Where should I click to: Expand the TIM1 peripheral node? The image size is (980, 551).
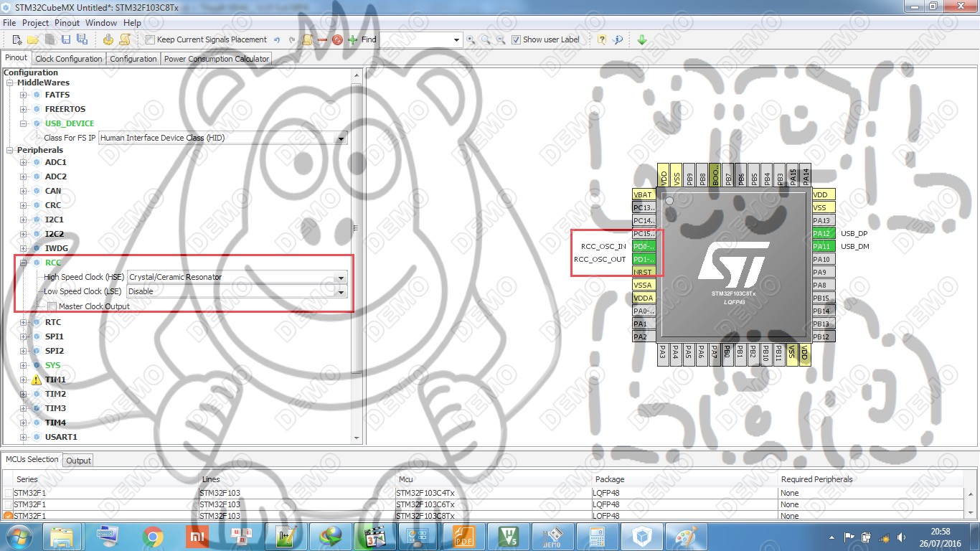pos(24,379)
